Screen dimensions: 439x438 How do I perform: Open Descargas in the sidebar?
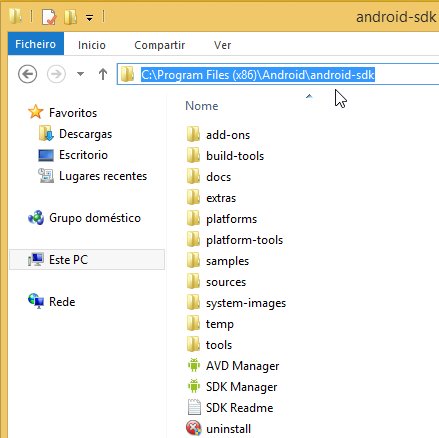click(x=85, y=134)
